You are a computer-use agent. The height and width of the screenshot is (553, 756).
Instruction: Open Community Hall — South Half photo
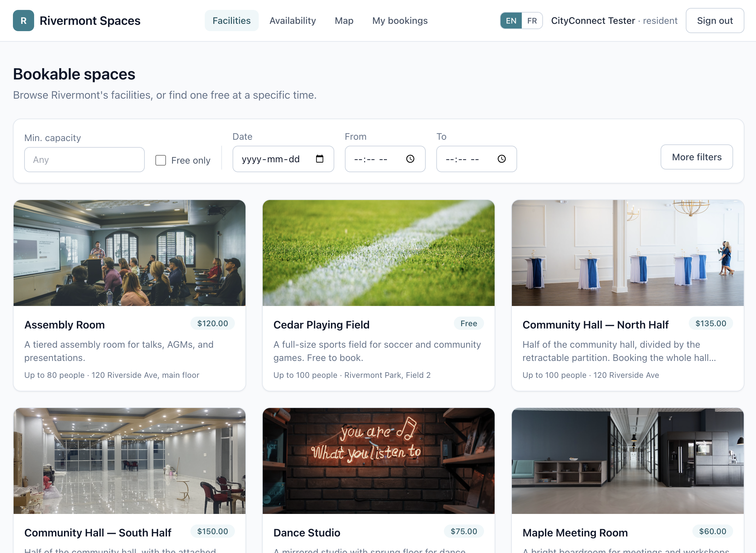[130, 461]
